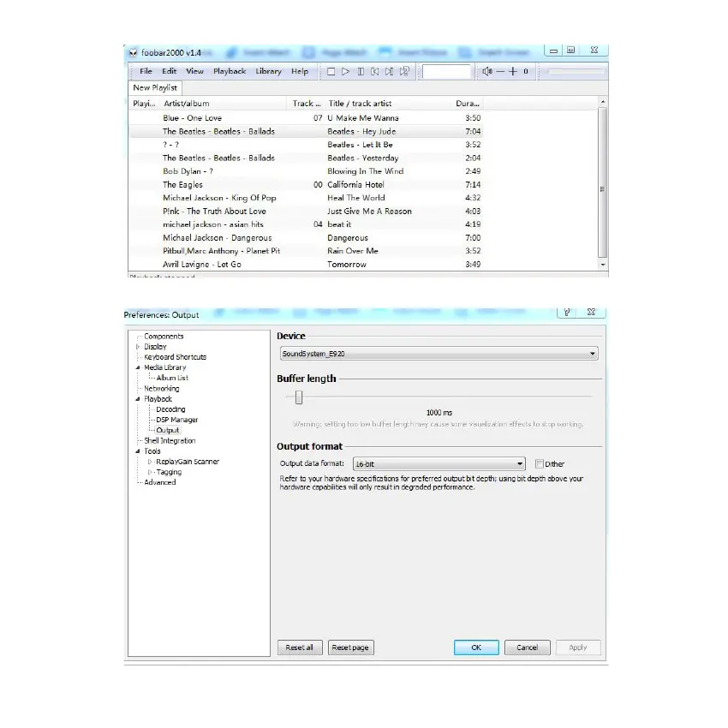Select track Blowing In The Wind

click(x=306, y=171)
